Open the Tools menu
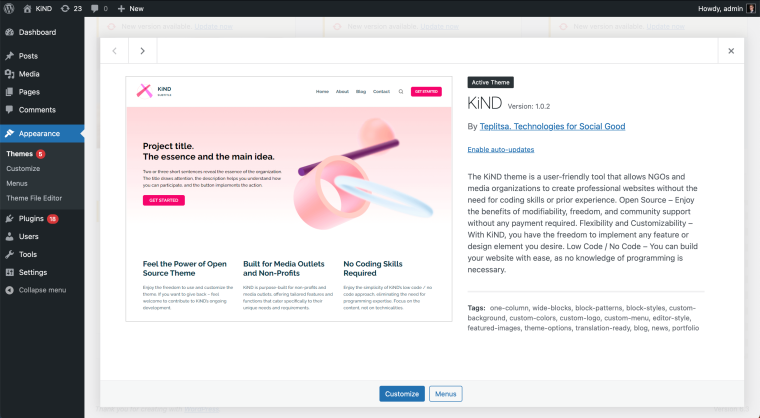The height and width of the screenshot is (418, 760). 28,254
